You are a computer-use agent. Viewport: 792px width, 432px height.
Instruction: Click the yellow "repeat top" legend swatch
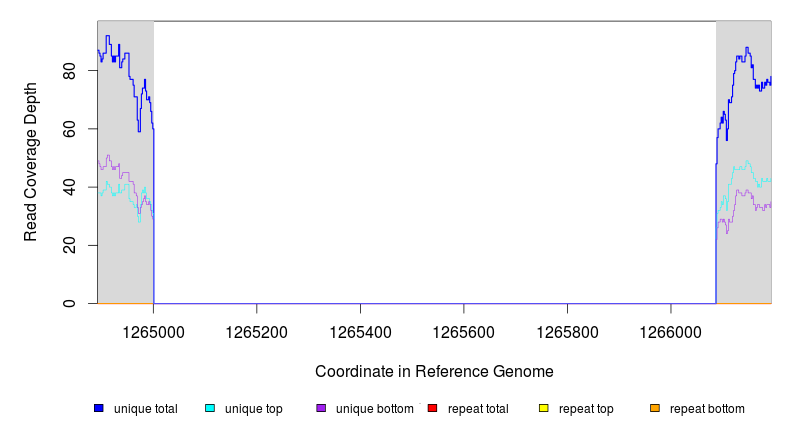[x=543, y=409]
